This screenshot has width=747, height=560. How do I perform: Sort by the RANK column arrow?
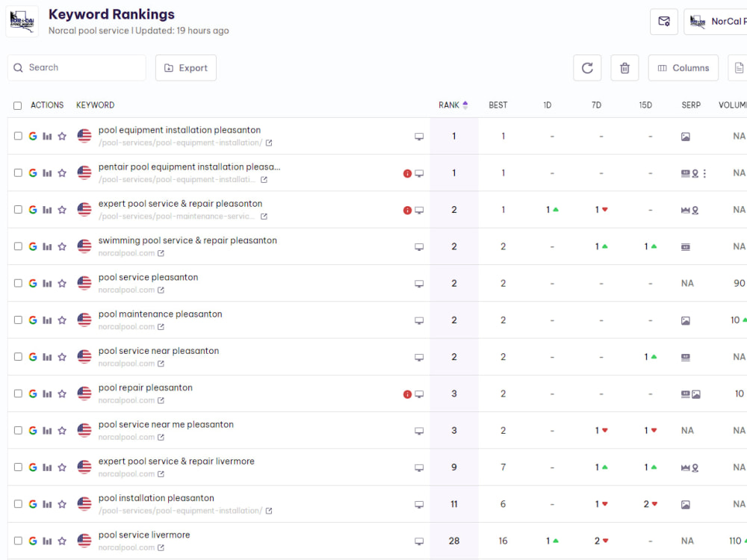click(x=465, y=105)
